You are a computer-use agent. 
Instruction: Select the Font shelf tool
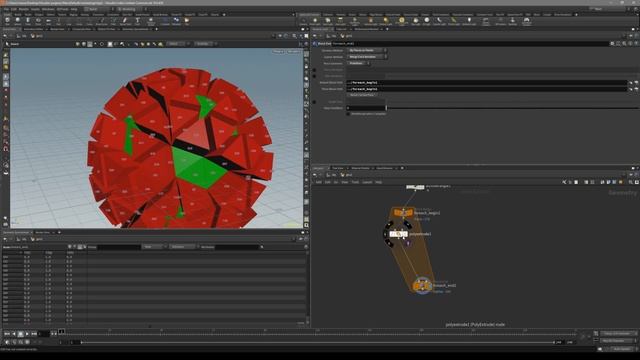138,21
